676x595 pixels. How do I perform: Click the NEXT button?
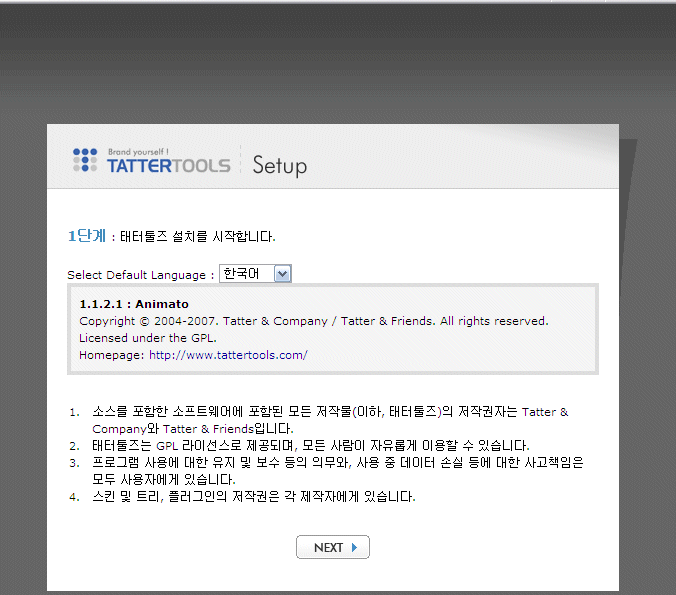[x=332, y=547]
